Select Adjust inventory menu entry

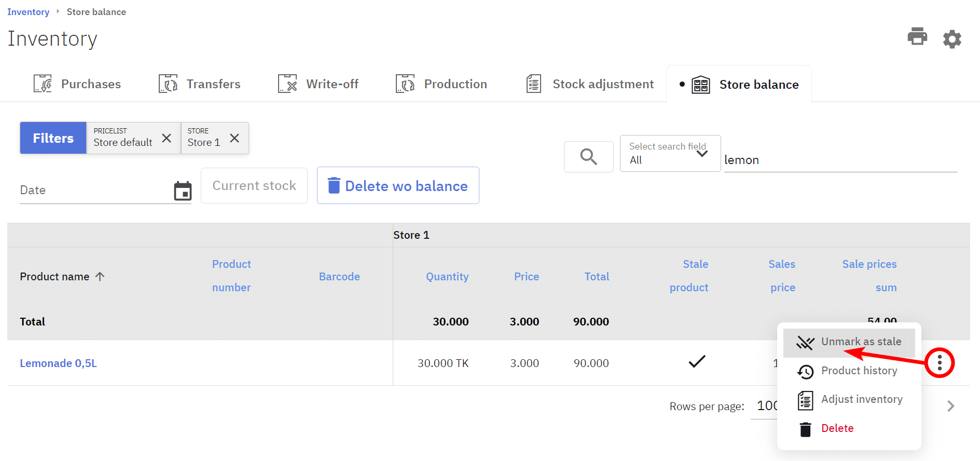[x=861, y=399]
